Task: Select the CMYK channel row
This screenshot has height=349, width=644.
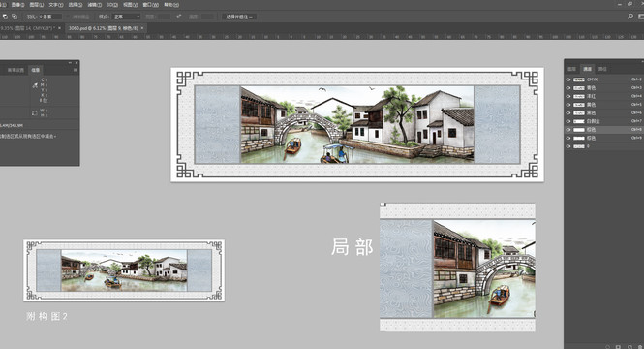Action: tap(603, 79)
